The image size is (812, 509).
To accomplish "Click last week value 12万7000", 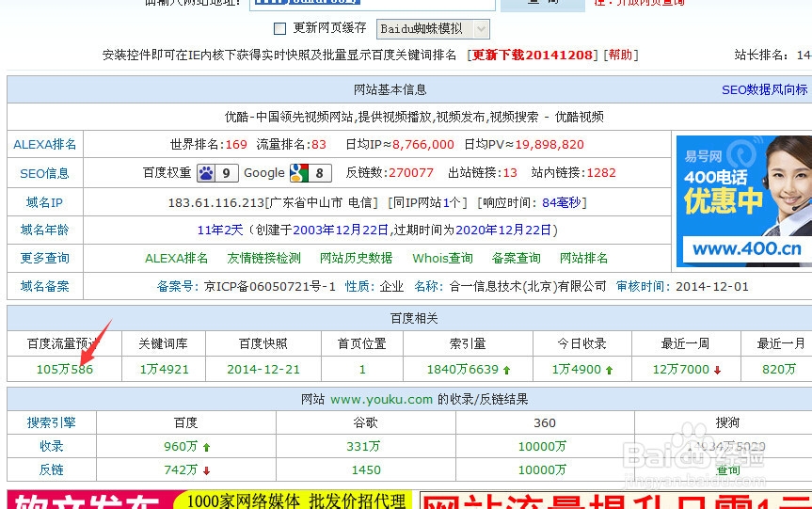I will (x=681, y=369).
